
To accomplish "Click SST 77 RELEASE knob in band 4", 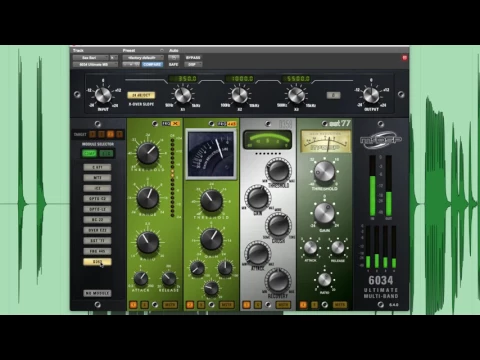I will [x=338, y=248].
